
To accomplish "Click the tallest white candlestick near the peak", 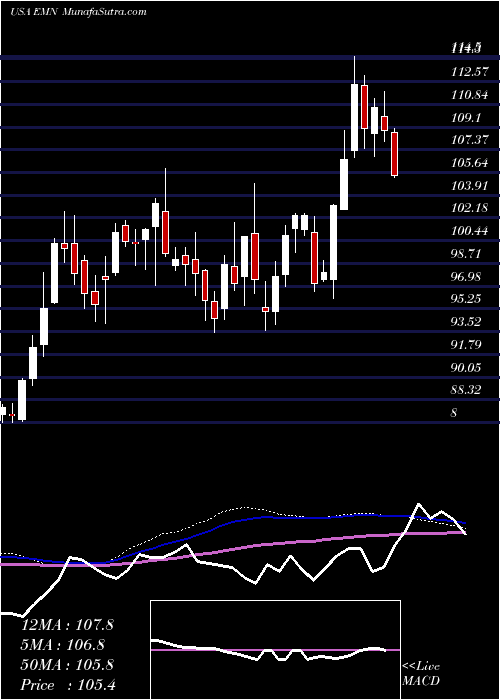I will click(x=354, y=117).
